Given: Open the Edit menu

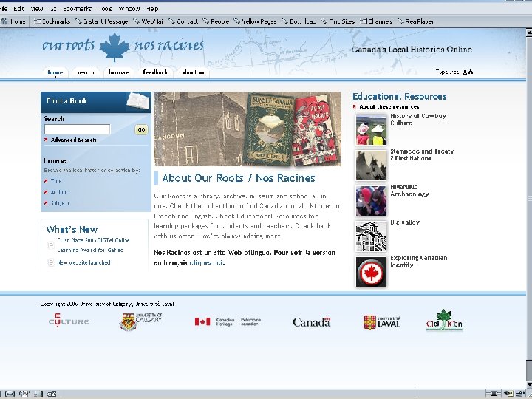Looking at the screenshot, I should tap(18, 9).
